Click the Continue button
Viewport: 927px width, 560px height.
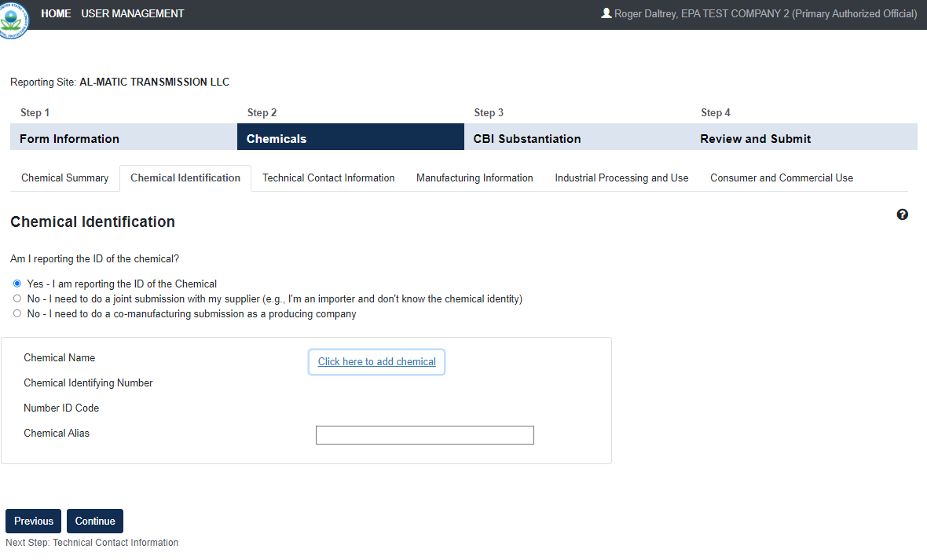coord(94,521)
